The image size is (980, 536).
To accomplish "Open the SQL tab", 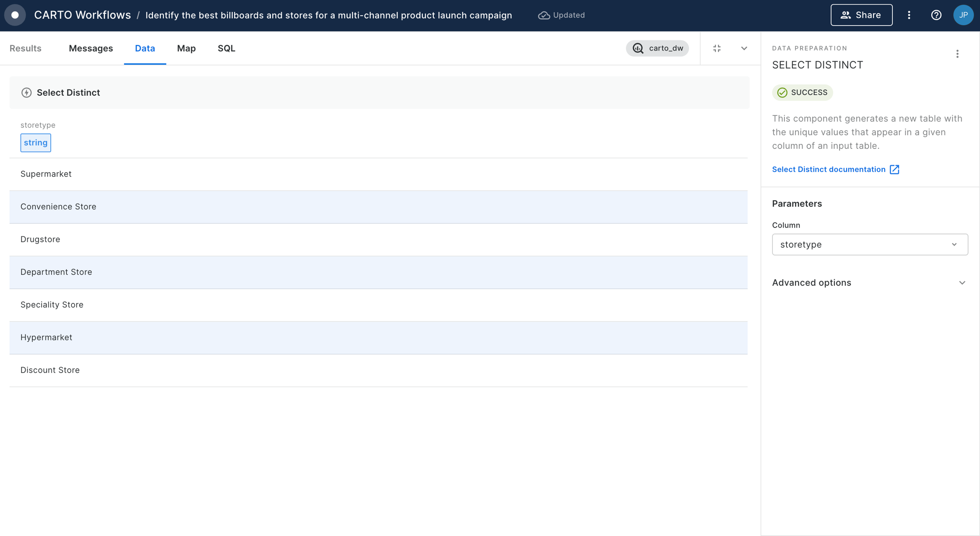I will click(226, 48).
